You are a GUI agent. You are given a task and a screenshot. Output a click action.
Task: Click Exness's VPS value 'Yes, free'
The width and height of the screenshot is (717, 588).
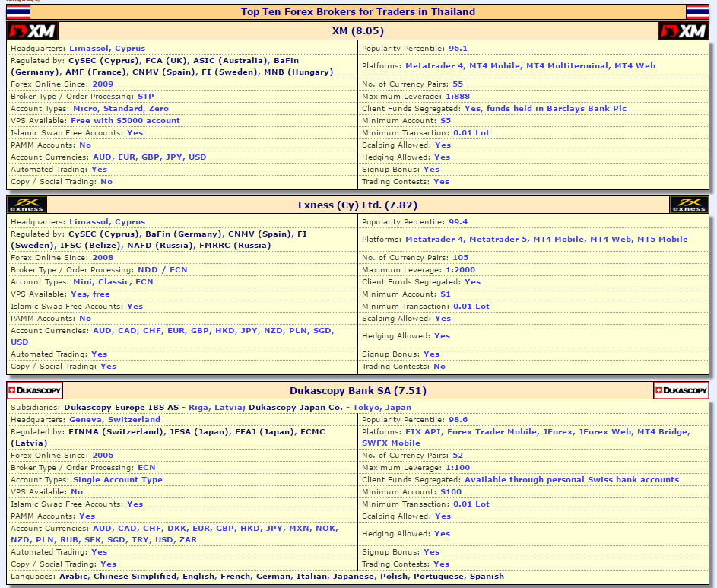click(x=90, y=294)
